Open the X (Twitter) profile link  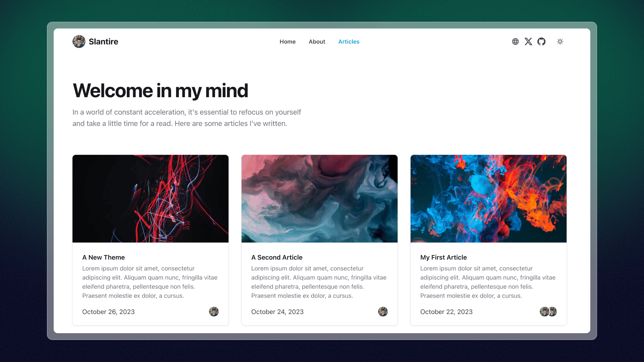point(528,42)
